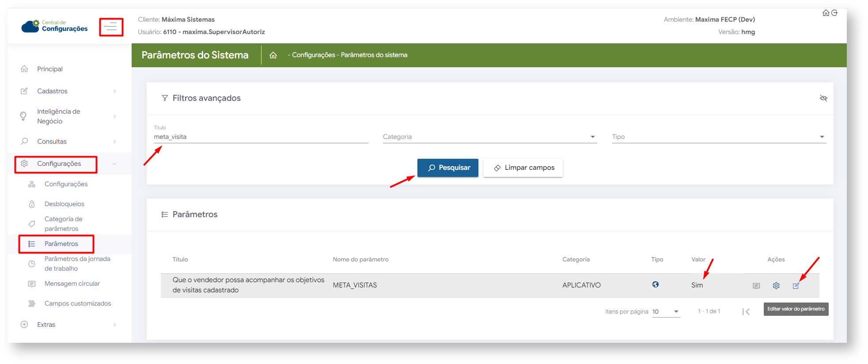Go to first page of results
Viewport: 868px width, 364px height.
[x=746, y=312]
